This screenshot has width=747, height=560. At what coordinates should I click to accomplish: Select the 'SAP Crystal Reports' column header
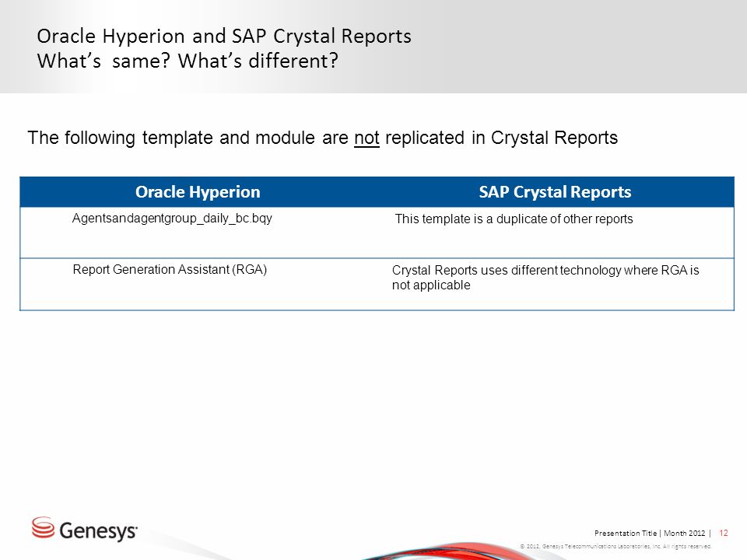tap(555, 192)
